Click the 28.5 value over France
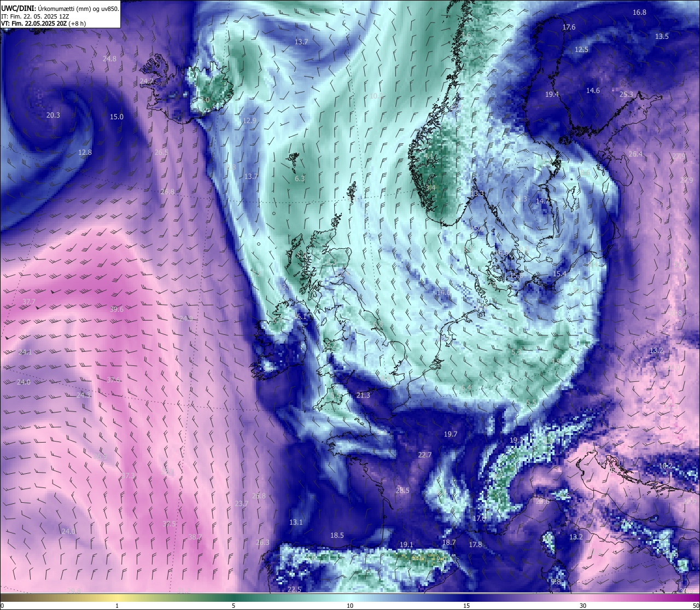700x610 pixels. pyautogui.click(x=402, y=491)
